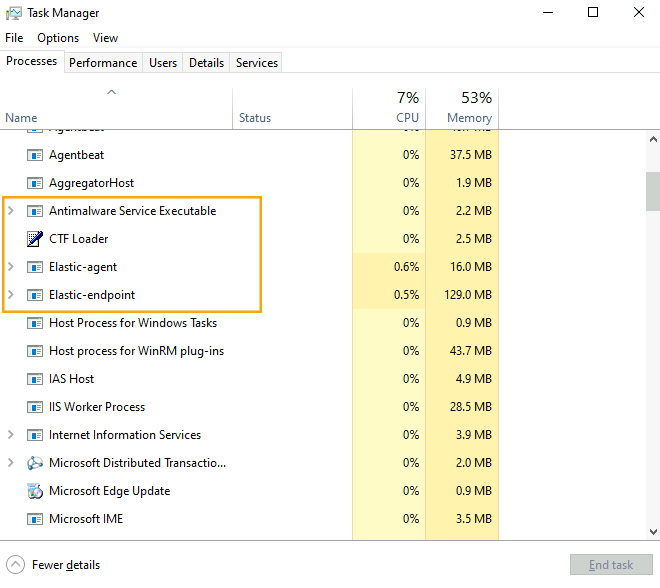Click the scrollbar down arrow
This screenshot has height=588, width=660.
(653, 532)
